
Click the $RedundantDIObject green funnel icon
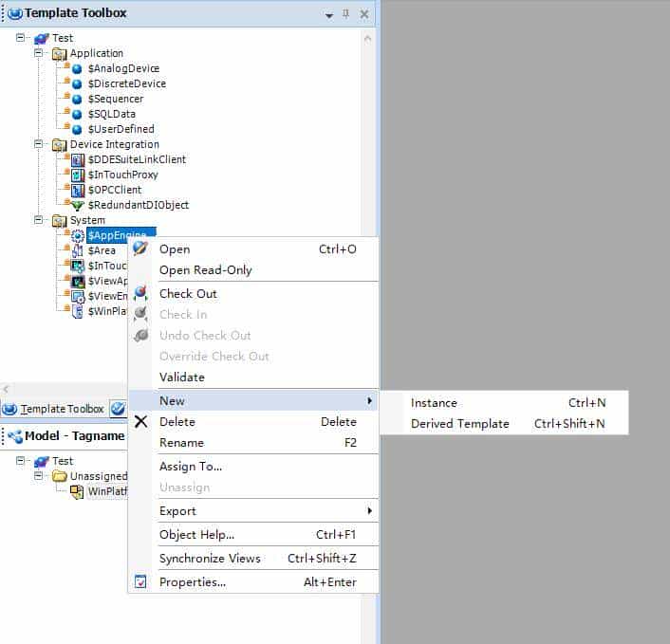pos(77,206)
